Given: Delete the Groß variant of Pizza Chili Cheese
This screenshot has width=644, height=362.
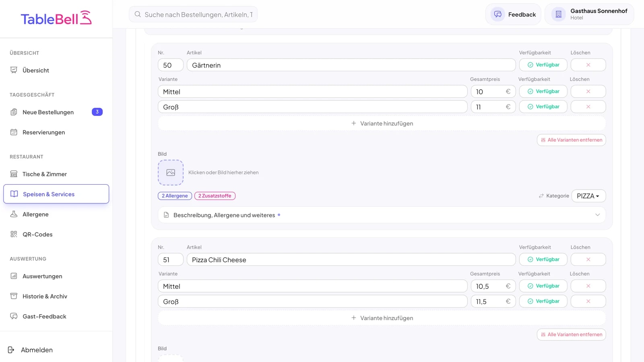Looking at the screenshot, I should [588, 301].
